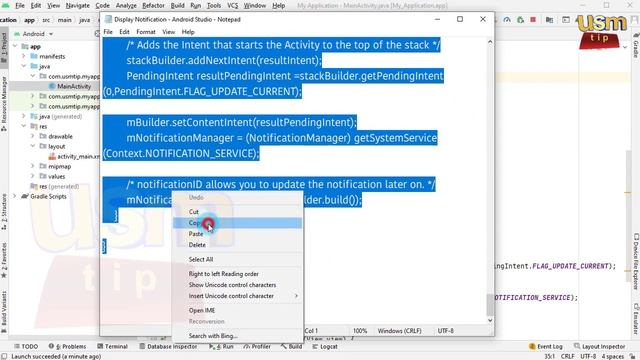Image resolution: width=640 pixels, height=360 pixels.
Task: Open the Database Inspector tool window
Action: click(168, 347)
